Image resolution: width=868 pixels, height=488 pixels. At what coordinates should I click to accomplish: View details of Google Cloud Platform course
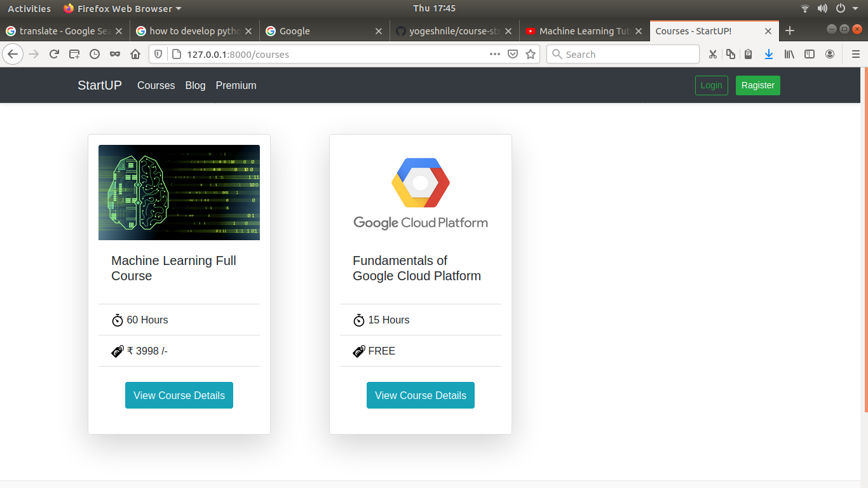click(x=421, y=395)
